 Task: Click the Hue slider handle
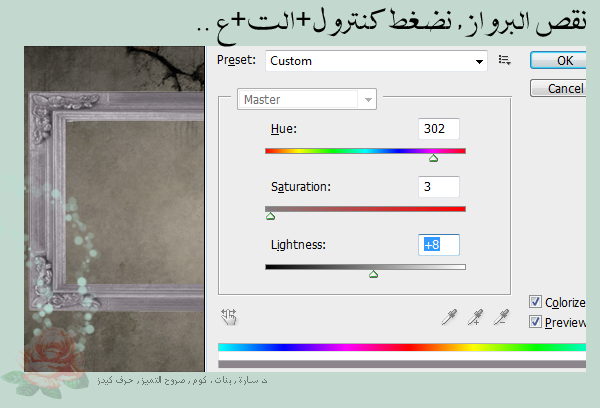pyautogui.click(x=433, y=158)
